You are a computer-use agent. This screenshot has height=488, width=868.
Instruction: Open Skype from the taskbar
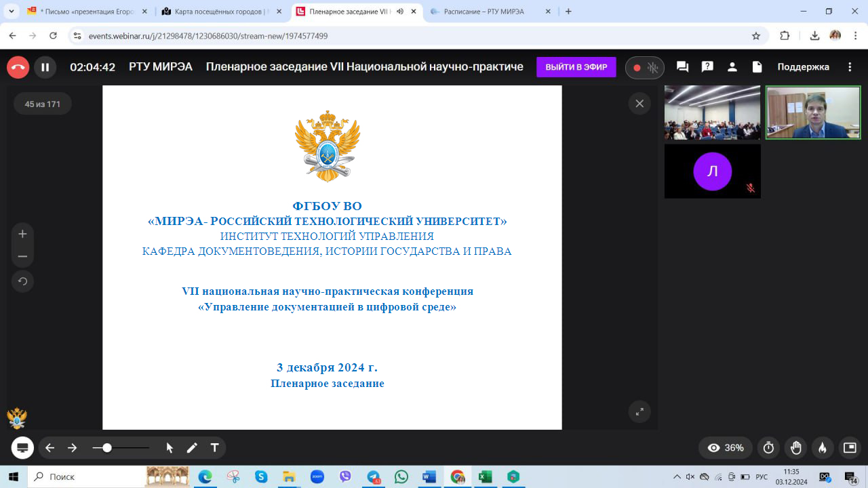pos(261,476)
